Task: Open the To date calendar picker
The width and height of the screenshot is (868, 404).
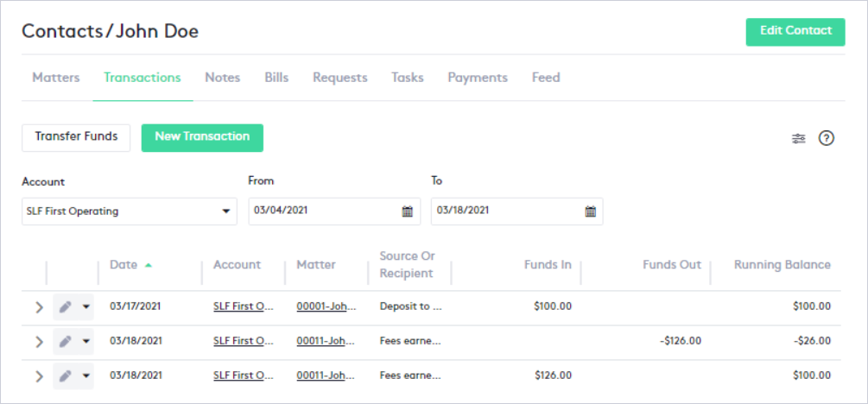Action: (590, 211)
